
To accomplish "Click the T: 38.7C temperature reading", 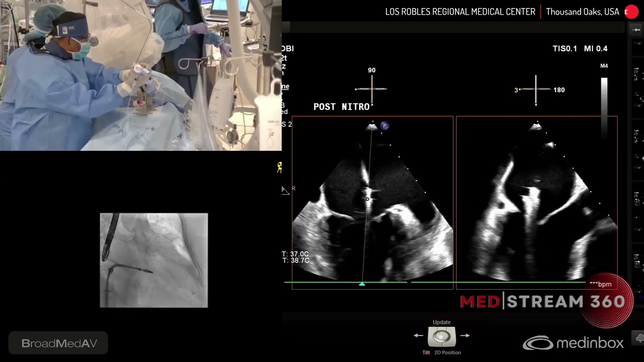I will point(295,260).
